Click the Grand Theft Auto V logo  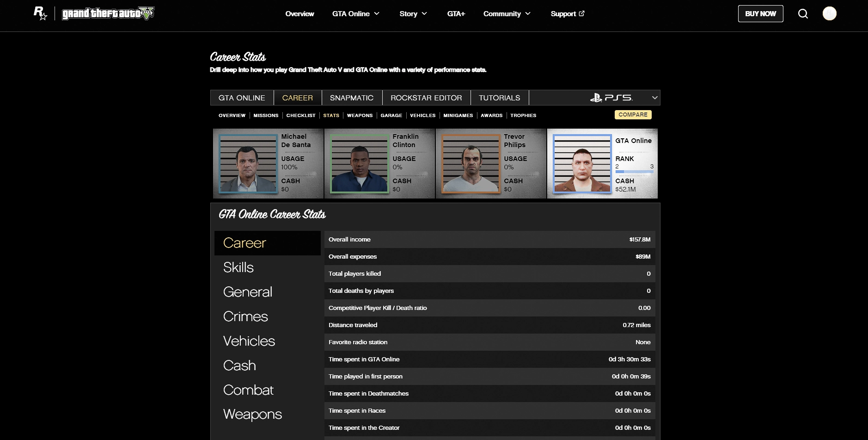(108, 13)
